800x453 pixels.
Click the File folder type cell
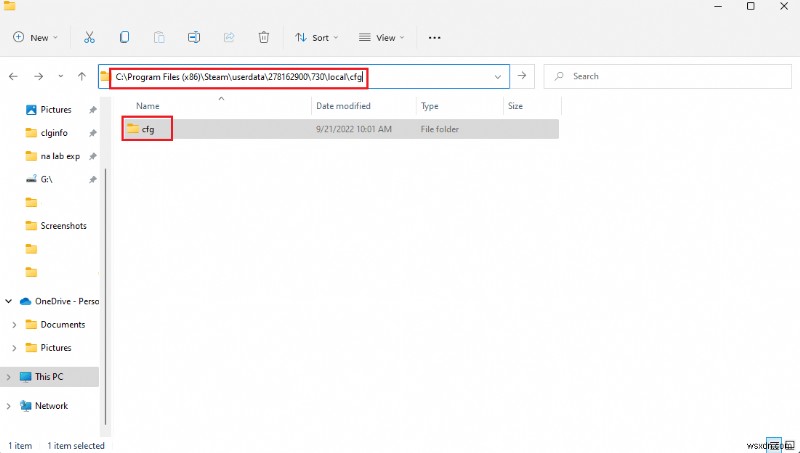[439, 129]
